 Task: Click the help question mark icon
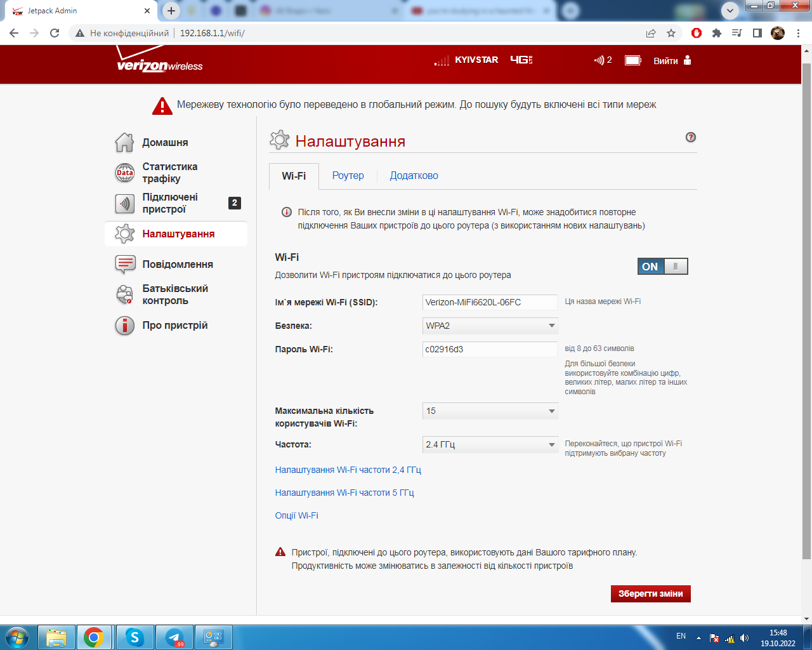pos(691,137)
